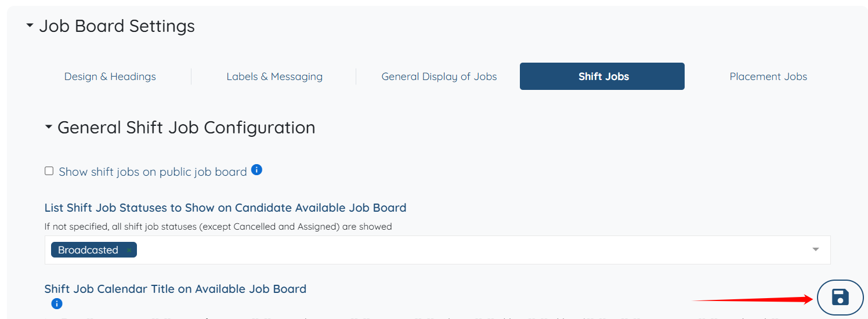The image size is (868, 319).
Task: Click empty area of statuses input field
Action: coord(464,250)
